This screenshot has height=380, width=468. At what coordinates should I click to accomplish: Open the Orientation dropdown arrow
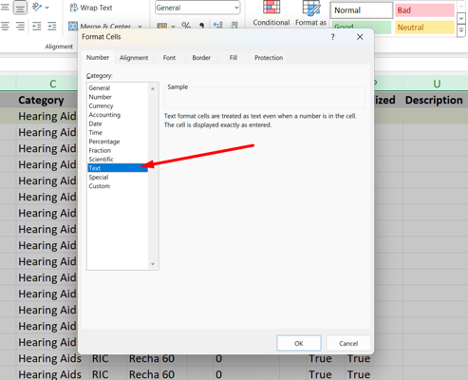(47, 7)
